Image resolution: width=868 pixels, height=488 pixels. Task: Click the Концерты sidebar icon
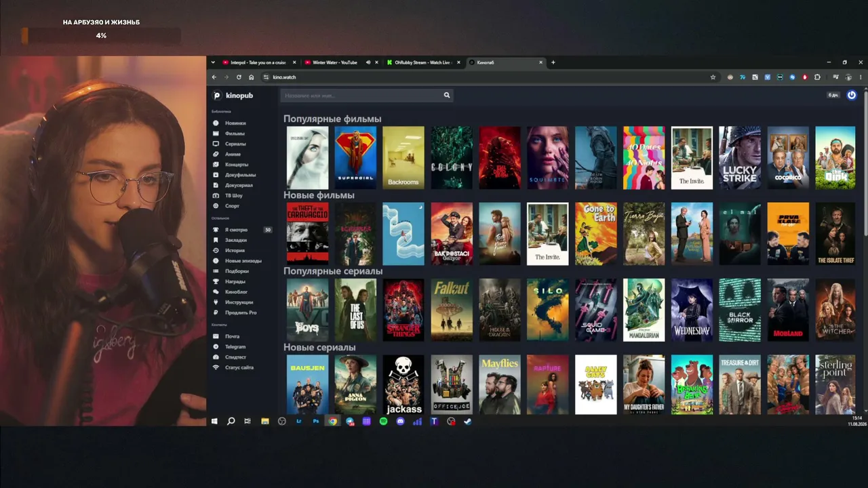point(216,165)
